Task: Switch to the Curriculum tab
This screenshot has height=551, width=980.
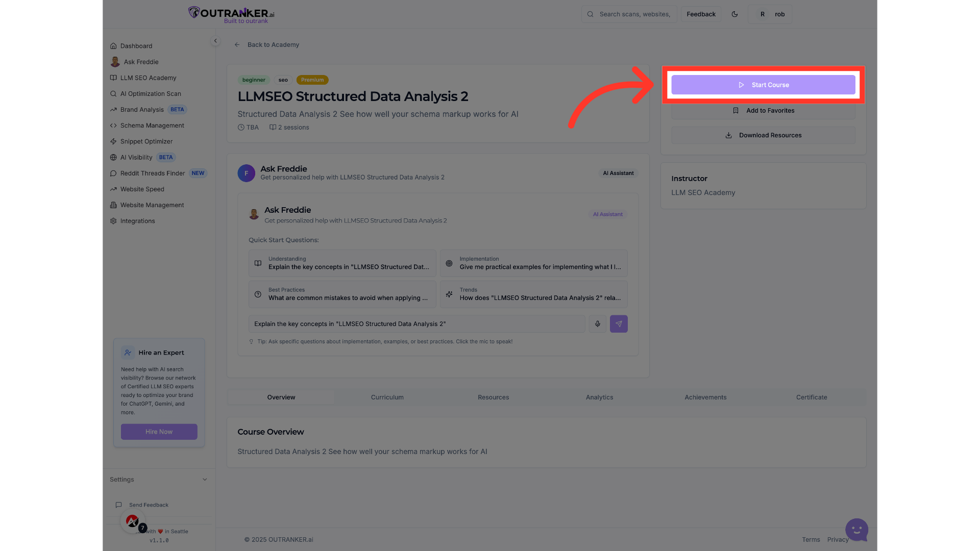Action: coord(387,397)
